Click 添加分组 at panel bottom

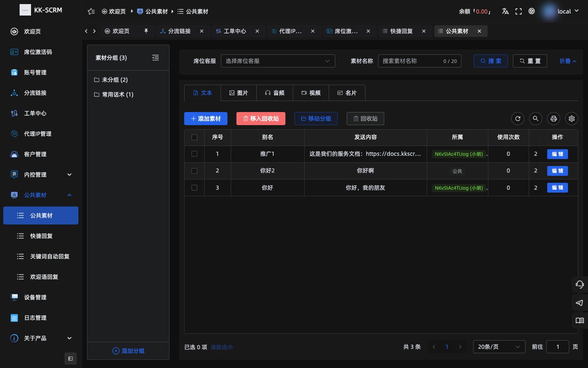128,351
